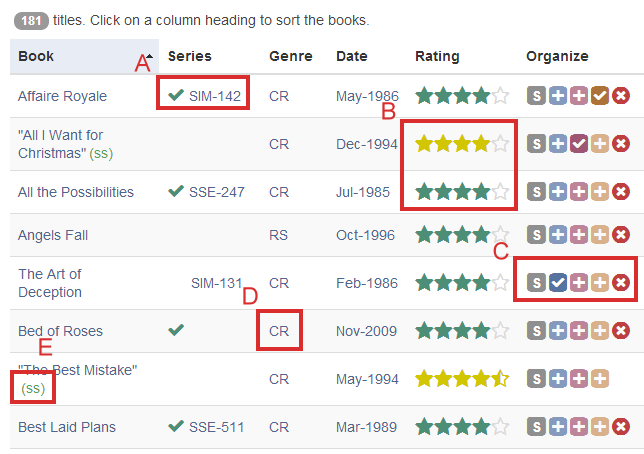644x454 pixels.
Task: Sort by the Genre column heading
Action: [291, 56]
